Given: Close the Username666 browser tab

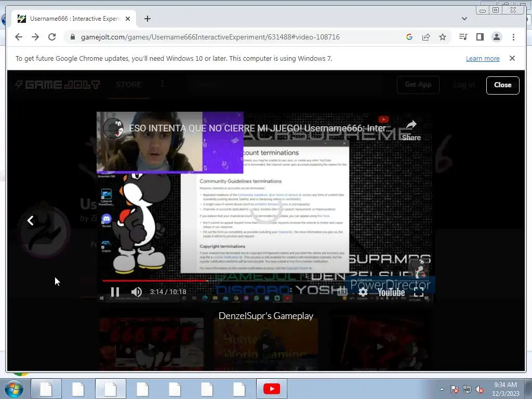Looking at the screenshot, I should (128, 19).
